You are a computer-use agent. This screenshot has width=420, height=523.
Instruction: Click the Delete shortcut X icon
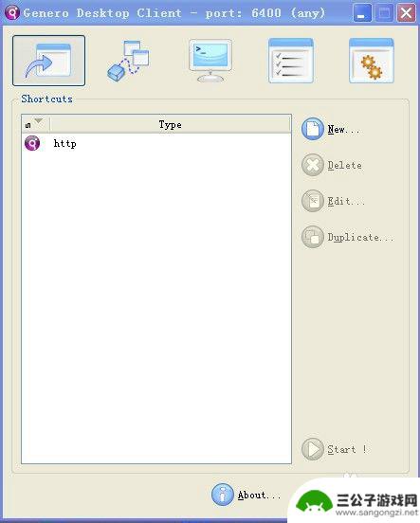click(313, 165)
